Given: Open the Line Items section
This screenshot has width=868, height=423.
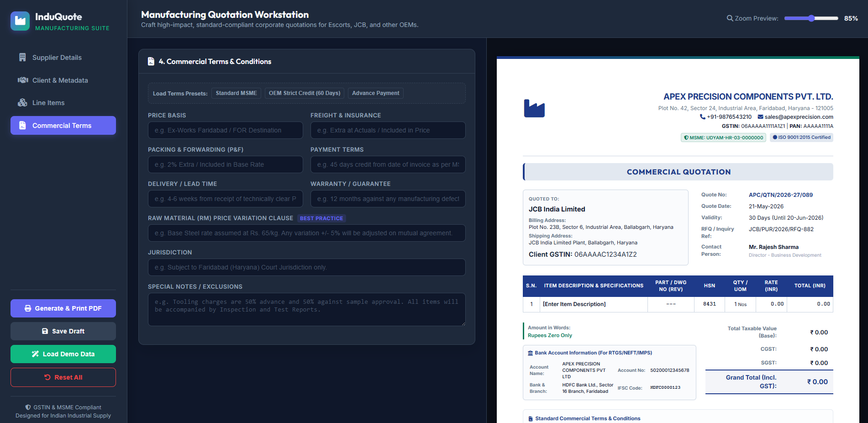Looking at the screenshot, I should tap(63, 103).
